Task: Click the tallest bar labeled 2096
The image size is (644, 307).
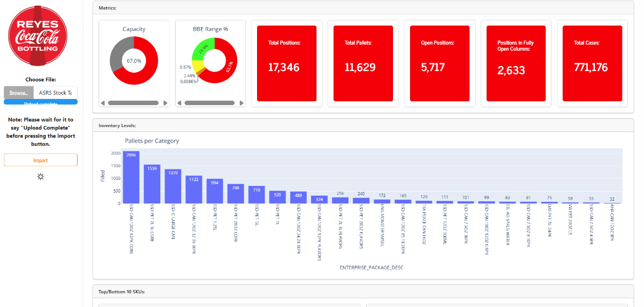Action: [x=131, y=177]
